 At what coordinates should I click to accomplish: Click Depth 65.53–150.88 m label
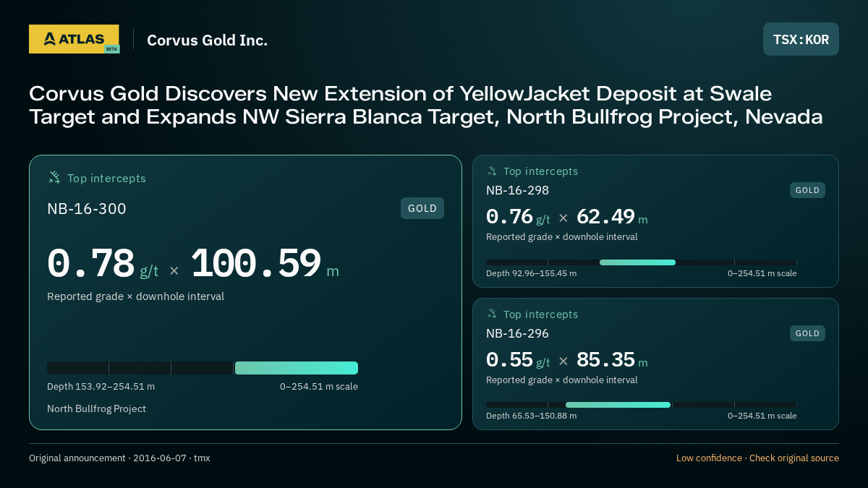pyautogui.click(x=531, y=416)
